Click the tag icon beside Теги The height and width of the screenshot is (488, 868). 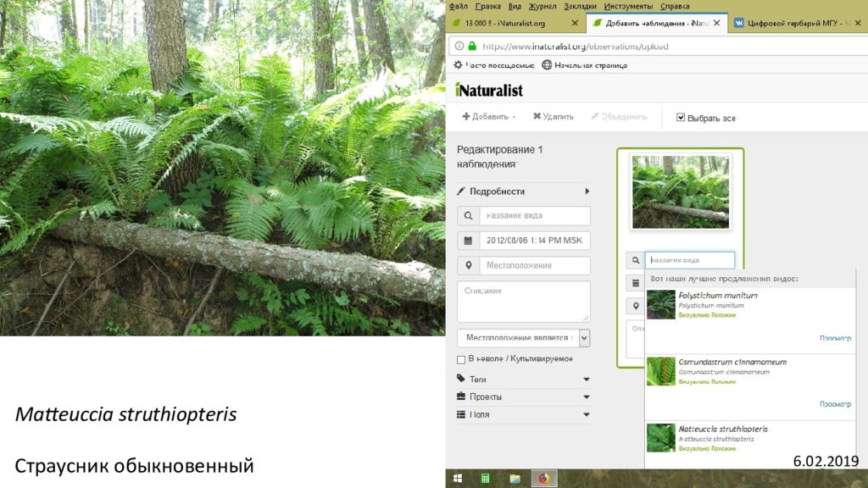point(460,379)
